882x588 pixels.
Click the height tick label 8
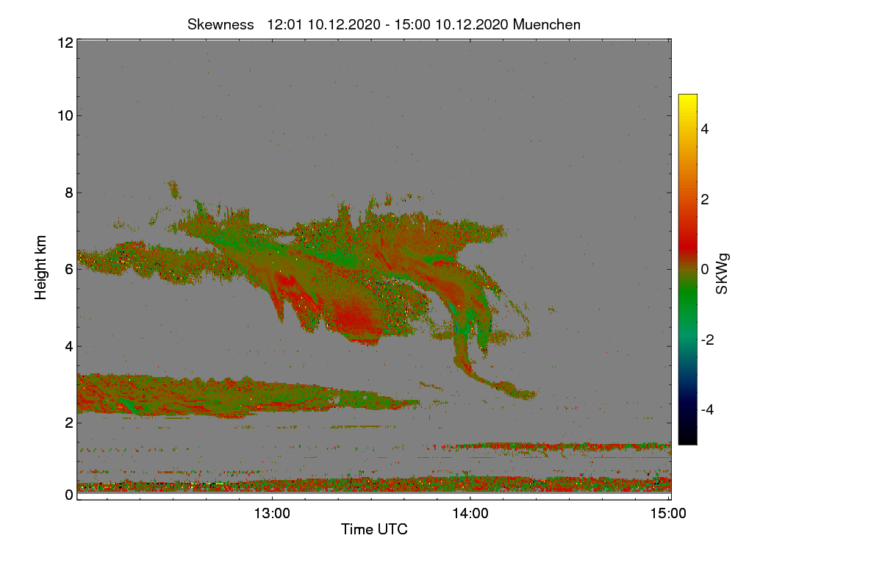(x=68, y=193)
